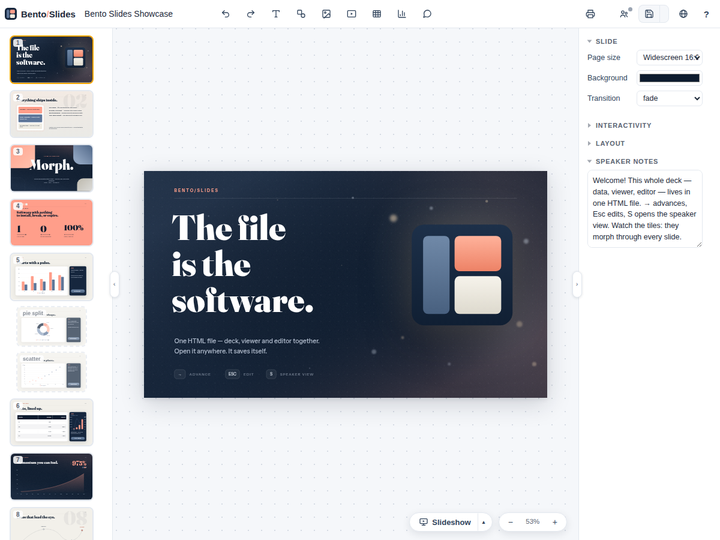The image size is (720, 540).
Task: Insert a table using the grid icon
Action: pos(377,14)
